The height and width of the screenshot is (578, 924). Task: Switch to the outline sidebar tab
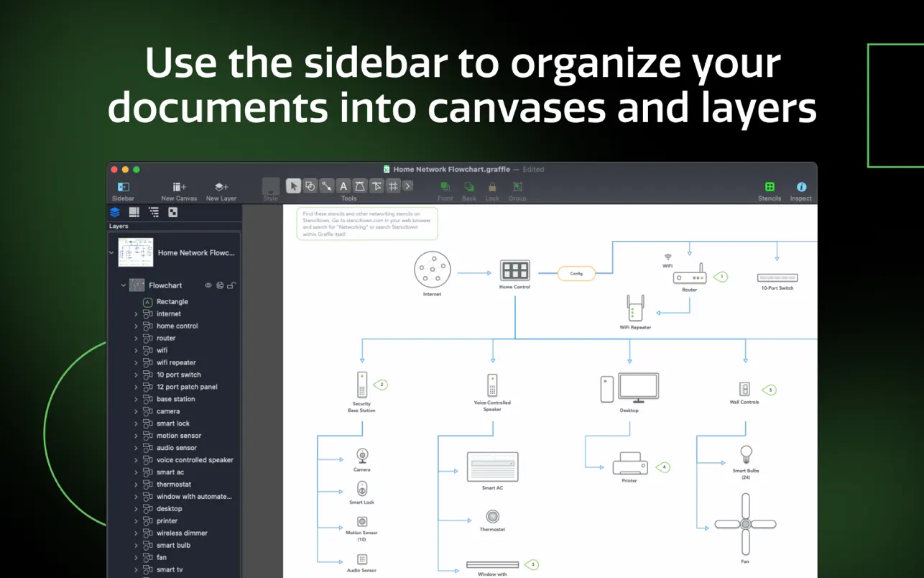coord(153,212)
